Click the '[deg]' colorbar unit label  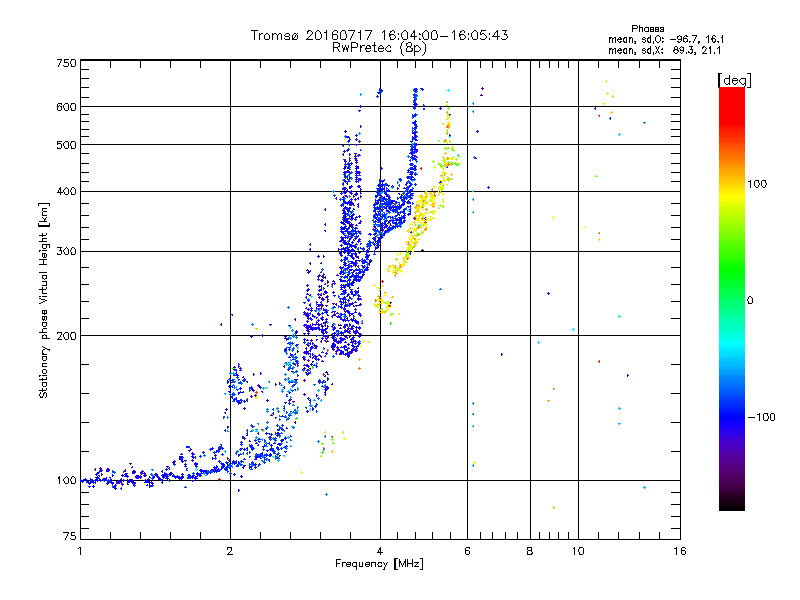click(734, 80)
